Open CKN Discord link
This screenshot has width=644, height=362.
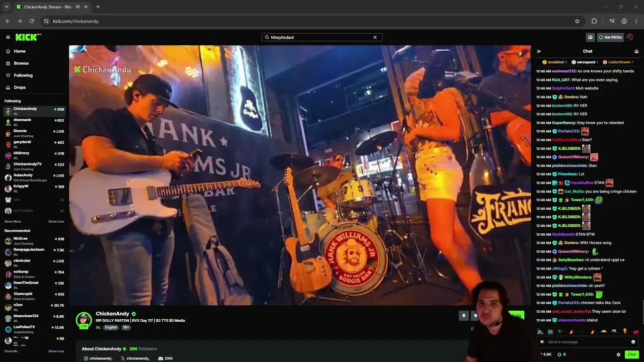click(x=166, y=358)
